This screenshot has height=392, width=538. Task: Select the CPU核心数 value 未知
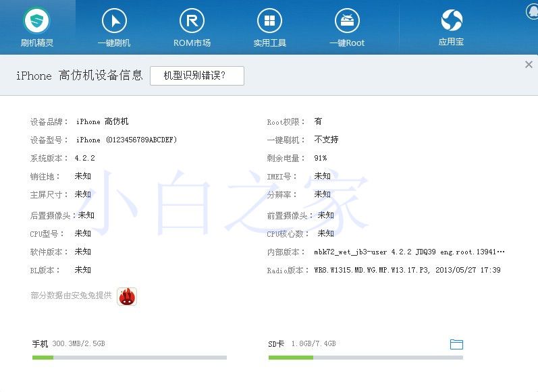(x=325, y=233)
